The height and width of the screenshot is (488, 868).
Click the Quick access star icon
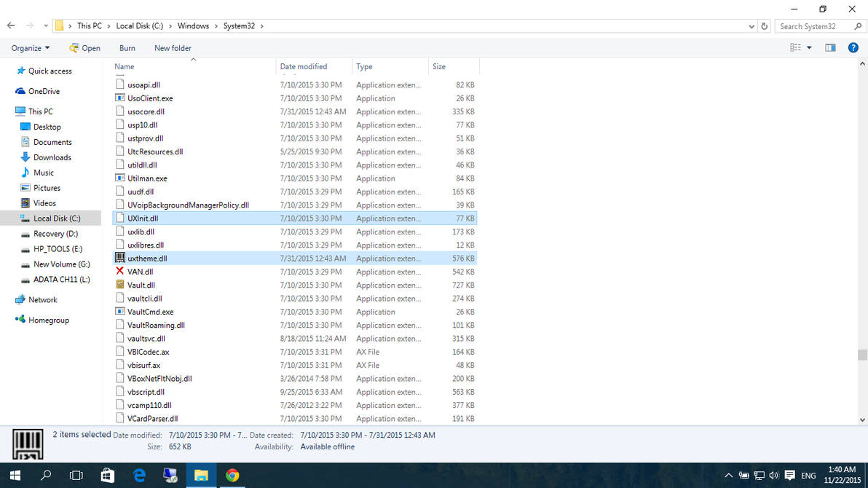[x=20, y=71]
